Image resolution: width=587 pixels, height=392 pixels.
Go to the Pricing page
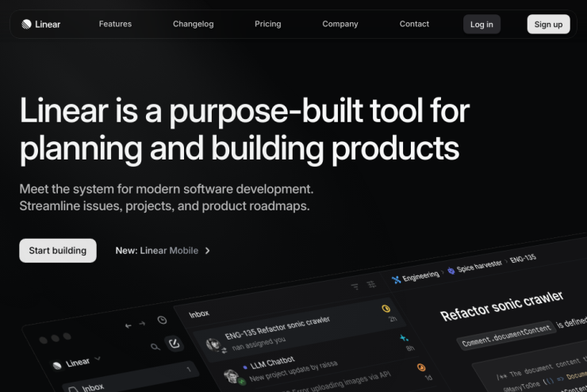[267, 24]
